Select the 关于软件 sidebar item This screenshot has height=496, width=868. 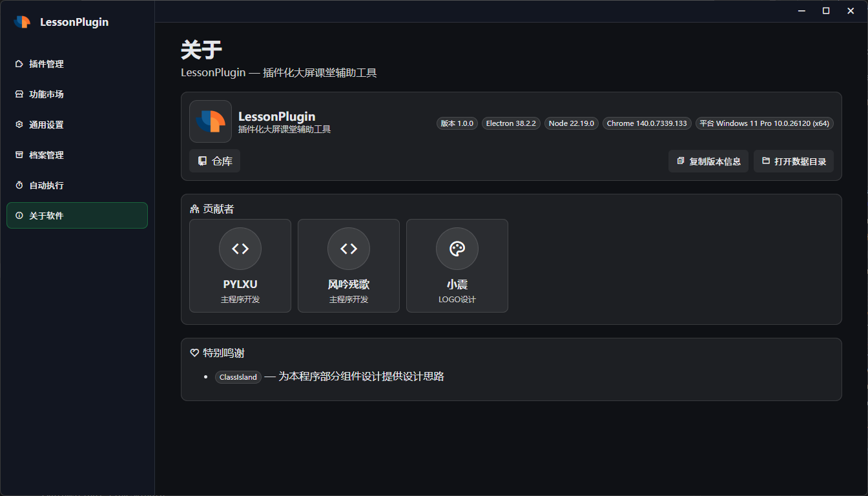[x=46, y=216]
